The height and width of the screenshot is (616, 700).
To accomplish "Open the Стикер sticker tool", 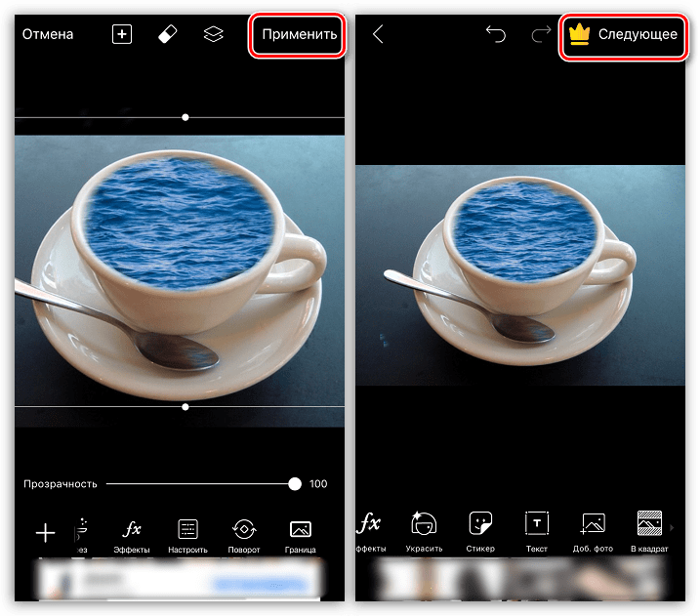I will 480,531.
